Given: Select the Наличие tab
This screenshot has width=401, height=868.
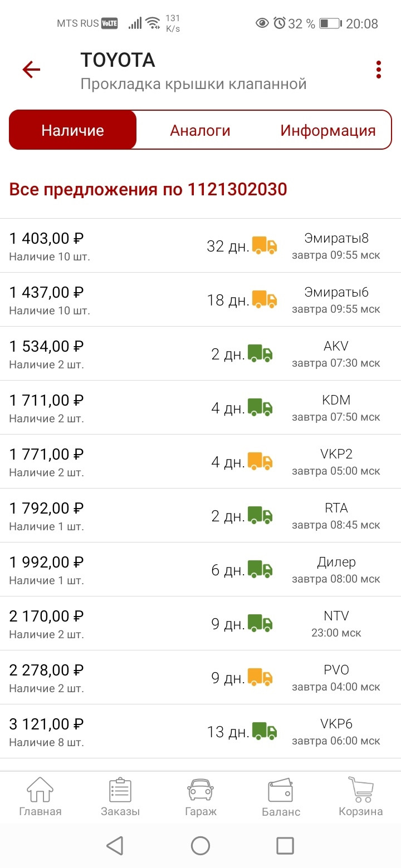Looking at the screenshot, I should (73, 131).
